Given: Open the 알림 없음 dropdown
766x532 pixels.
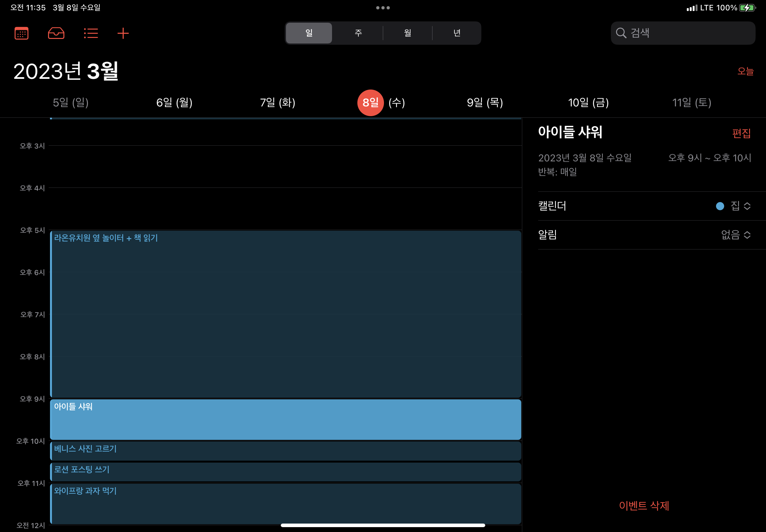Looking at the screenshot, I should (x=736, y=235).
